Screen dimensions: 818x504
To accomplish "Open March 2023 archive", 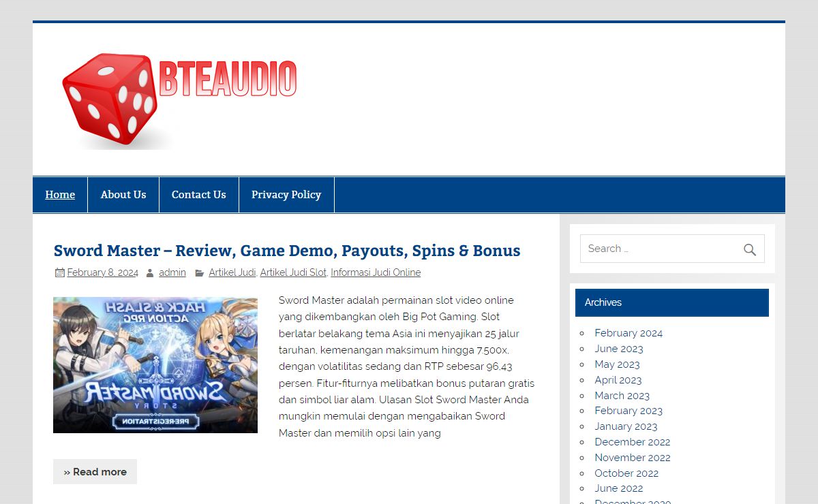I will [622, 396].
